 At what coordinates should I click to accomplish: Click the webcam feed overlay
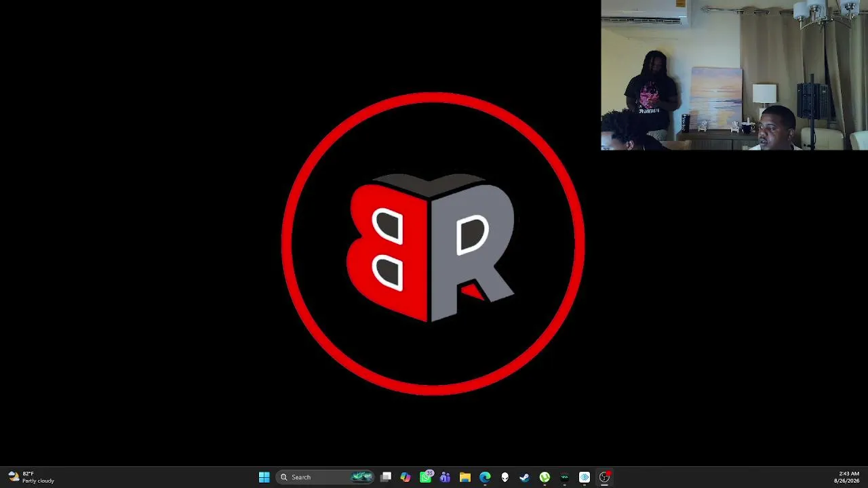(x=734, y=75)
